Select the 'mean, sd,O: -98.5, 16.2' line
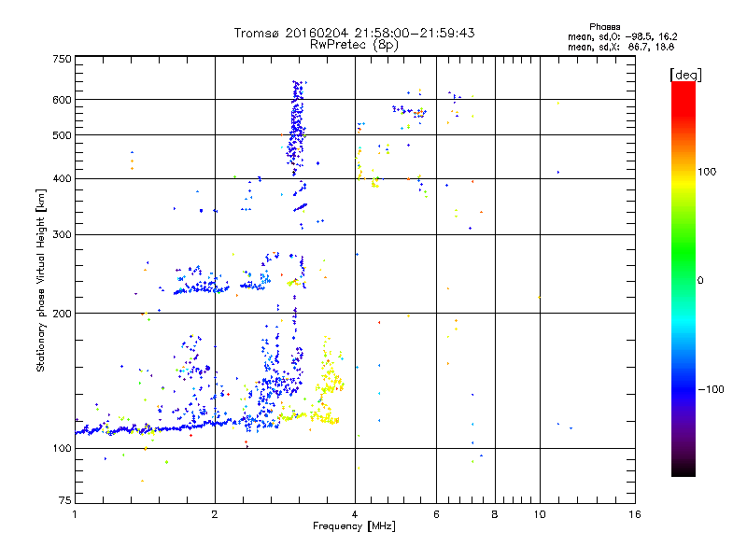 pos(622,36)
